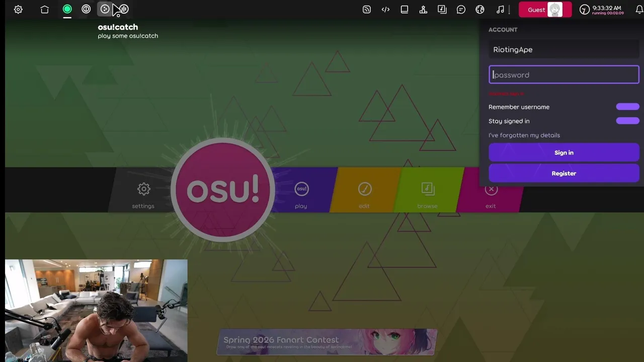The image size is (644, 362).
Task: Open the chat bubble icon
Action: tap(461, 10)
